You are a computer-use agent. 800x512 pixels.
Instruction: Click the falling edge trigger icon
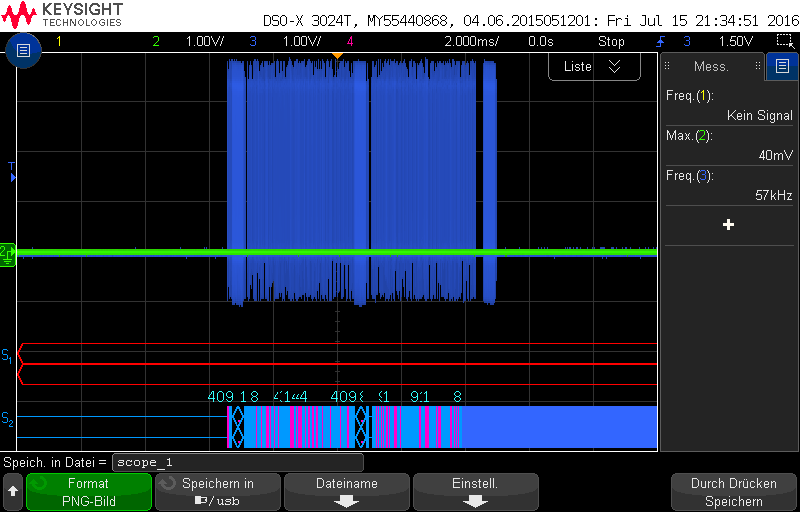[x=660, y=41]
